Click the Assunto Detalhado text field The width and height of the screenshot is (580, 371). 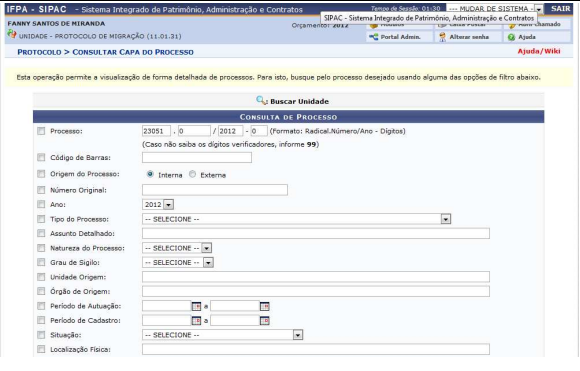pos(316,233)
